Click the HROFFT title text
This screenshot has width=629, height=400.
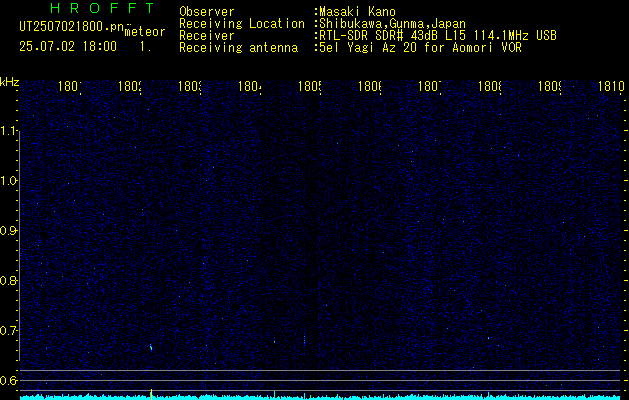pos(102,8)
